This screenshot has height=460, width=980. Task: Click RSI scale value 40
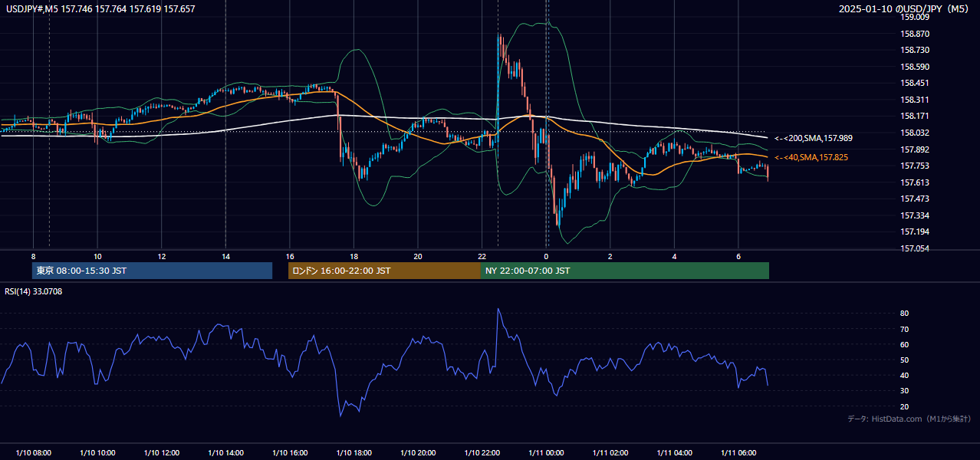[904, 375]
